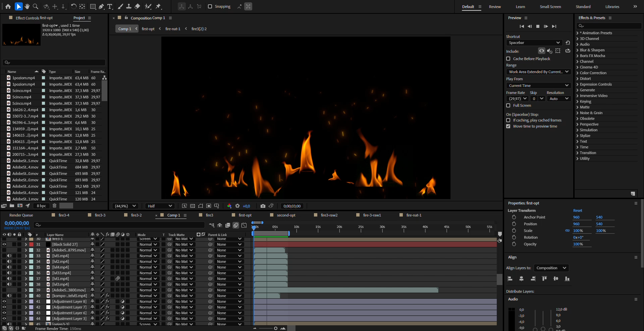The height and width of the screenshot is (331, 644).
Task: Go to first frame in Preview
Action: pyautogui.click(x=522, y=26)
